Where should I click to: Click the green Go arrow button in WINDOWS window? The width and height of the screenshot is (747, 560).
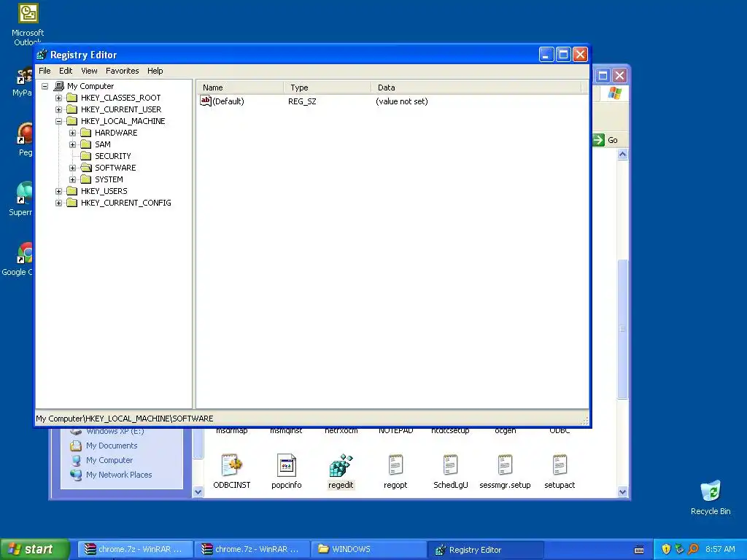pos(598,140)
